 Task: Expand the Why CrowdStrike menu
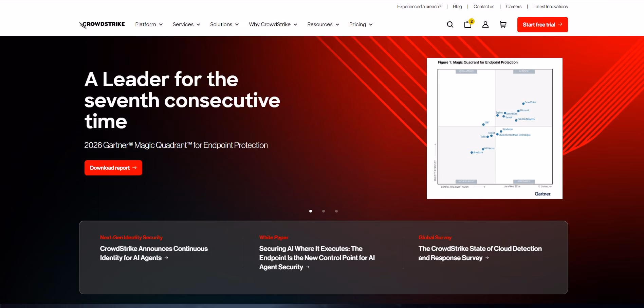(273, 24)
